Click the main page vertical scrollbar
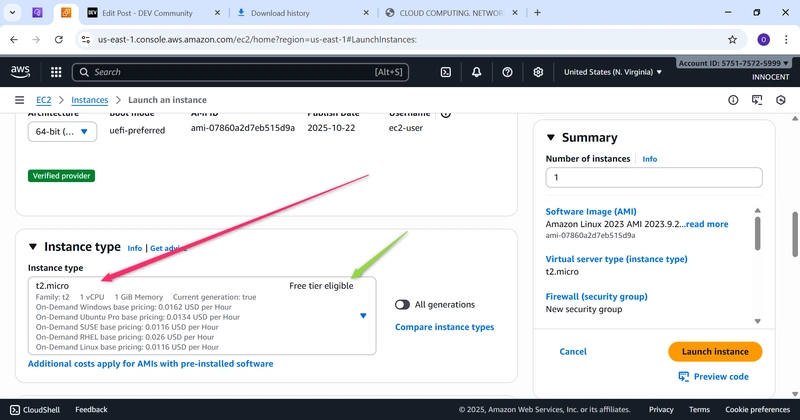Screen dimensions: 800x420 [795, 235]
